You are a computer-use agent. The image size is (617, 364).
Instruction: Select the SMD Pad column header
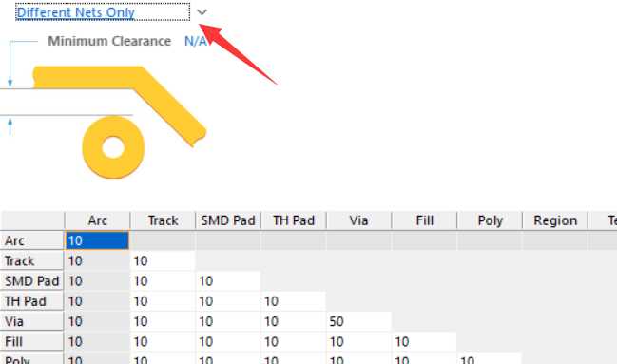point(228,220)
